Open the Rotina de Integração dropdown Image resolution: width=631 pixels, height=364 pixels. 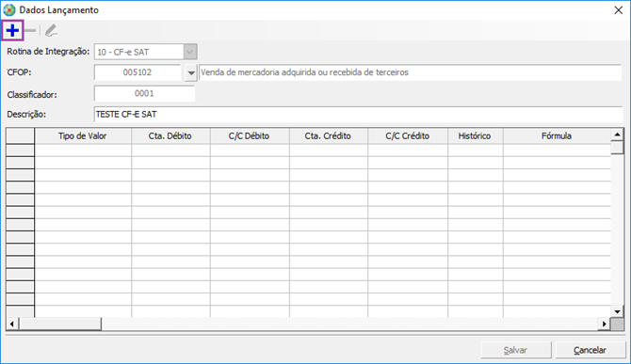click(x=190, y=52)
